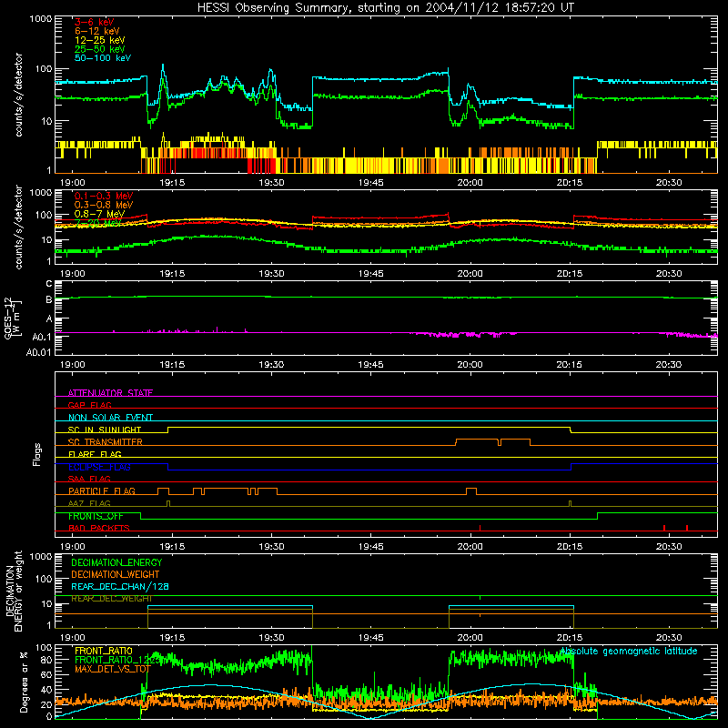728x728 pixels.
Task: Select the ECLIPSE_FLAG label
Action: (x=99, y=467)
